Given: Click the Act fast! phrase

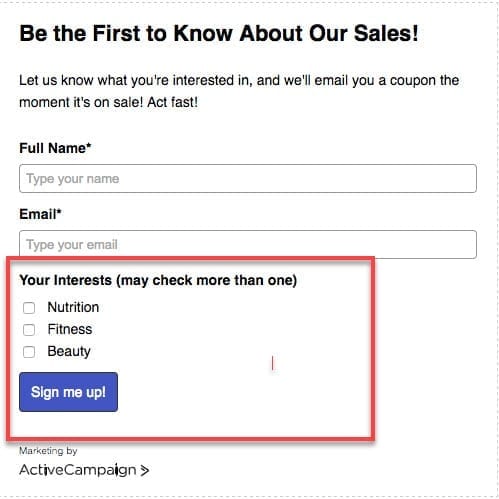Looking at the screenshot, I should tap(173, 102).
